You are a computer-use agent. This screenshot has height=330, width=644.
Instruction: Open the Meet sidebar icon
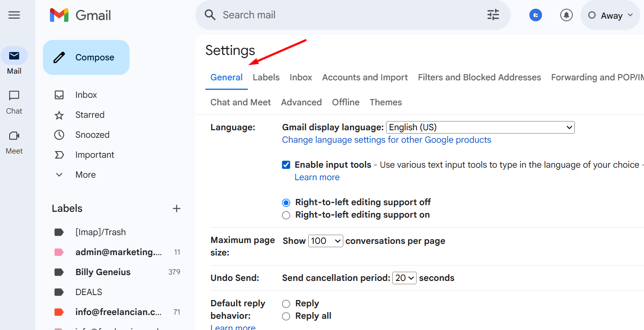(14, 136)
